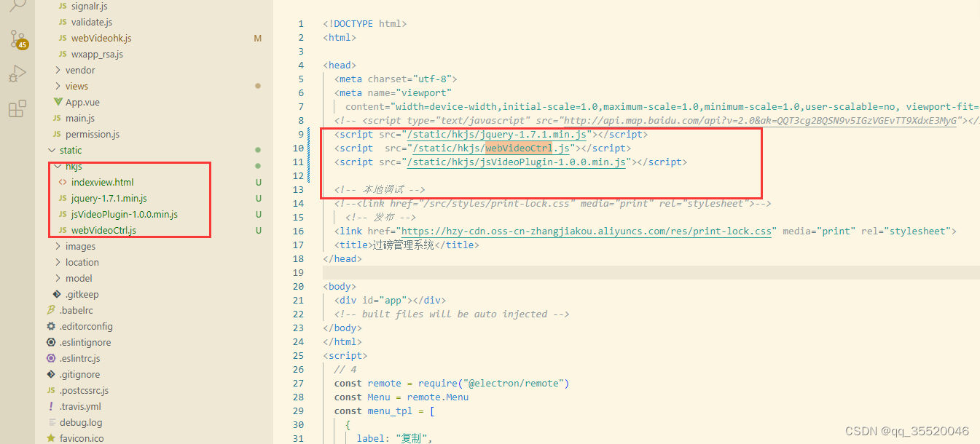The height and width of the screenshot is (444, 980).
Task: Open favicon.ico file
Action: [x=82, y=438]
